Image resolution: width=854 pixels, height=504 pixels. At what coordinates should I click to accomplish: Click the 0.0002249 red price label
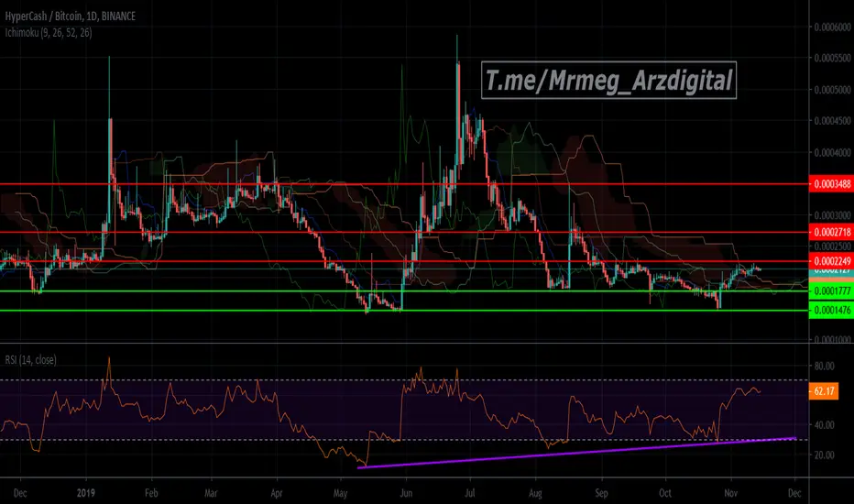832,260
